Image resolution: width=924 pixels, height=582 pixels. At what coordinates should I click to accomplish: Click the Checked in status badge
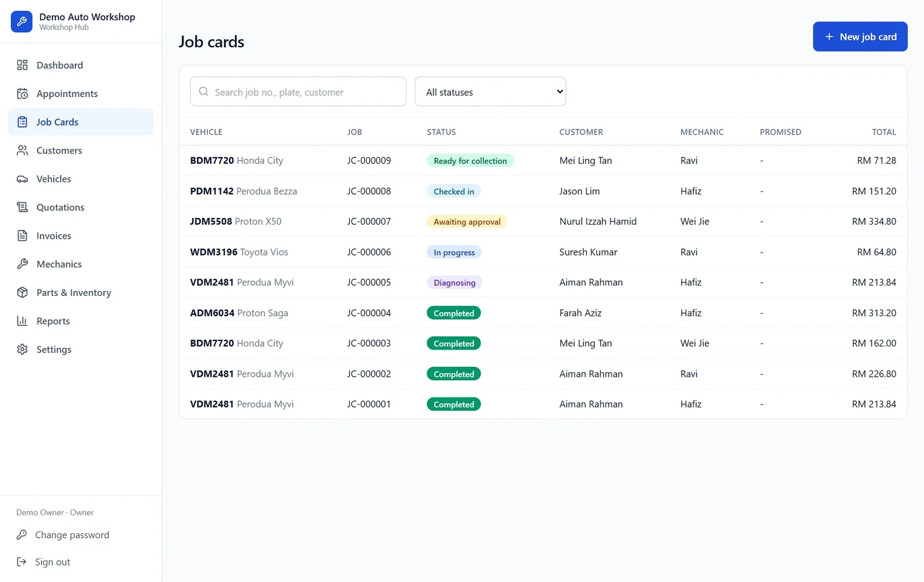454,191
